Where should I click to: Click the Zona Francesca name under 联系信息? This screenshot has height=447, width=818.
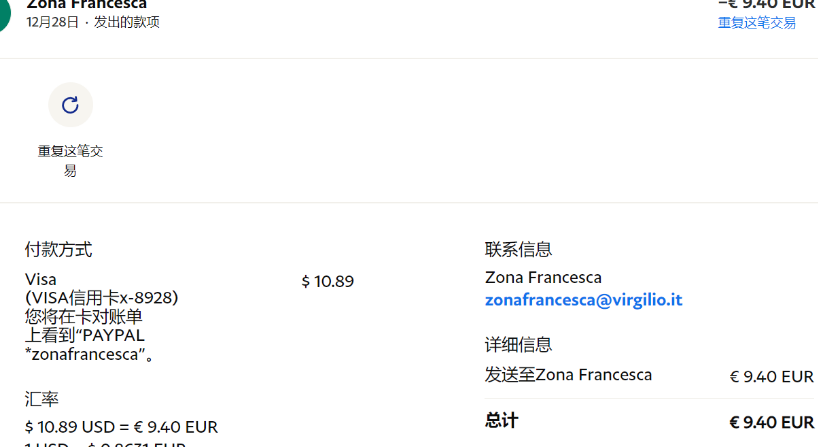click(x=543, y=277)
